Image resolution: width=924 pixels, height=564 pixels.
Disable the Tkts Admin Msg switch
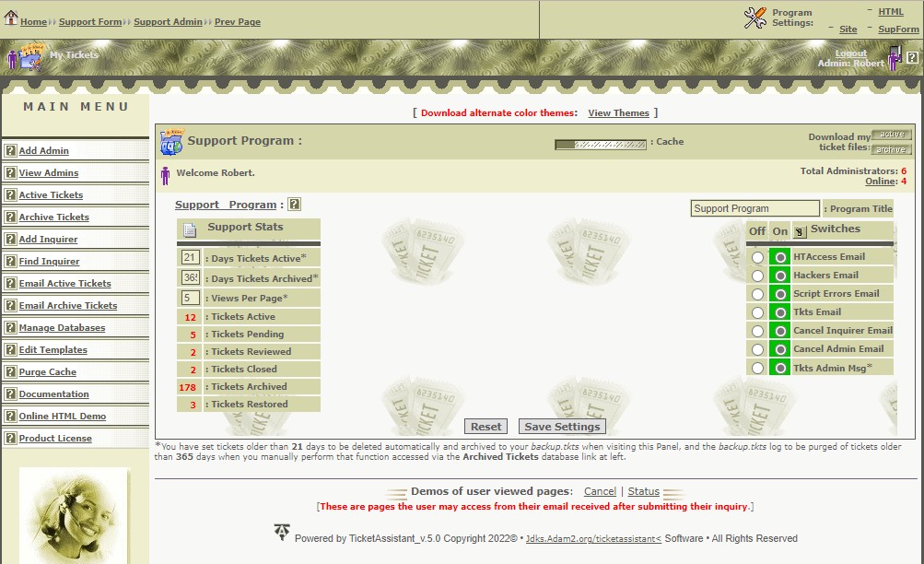[x=757, y=367]
